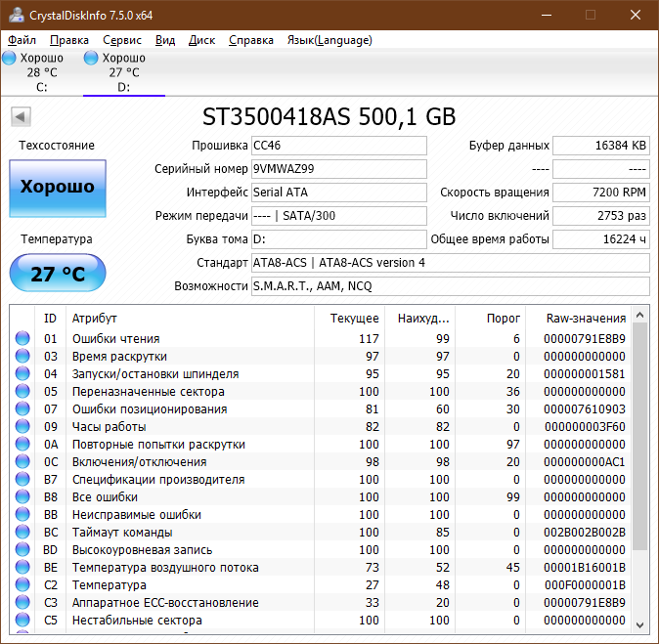Click status circle for 05 Переназначенные сектора
This screenshot has height=644, width=659.
point(22,391)
